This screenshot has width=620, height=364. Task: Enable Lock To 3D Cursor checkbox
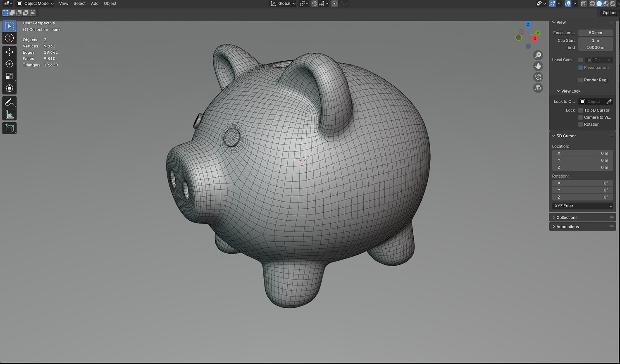click(580, 110)
